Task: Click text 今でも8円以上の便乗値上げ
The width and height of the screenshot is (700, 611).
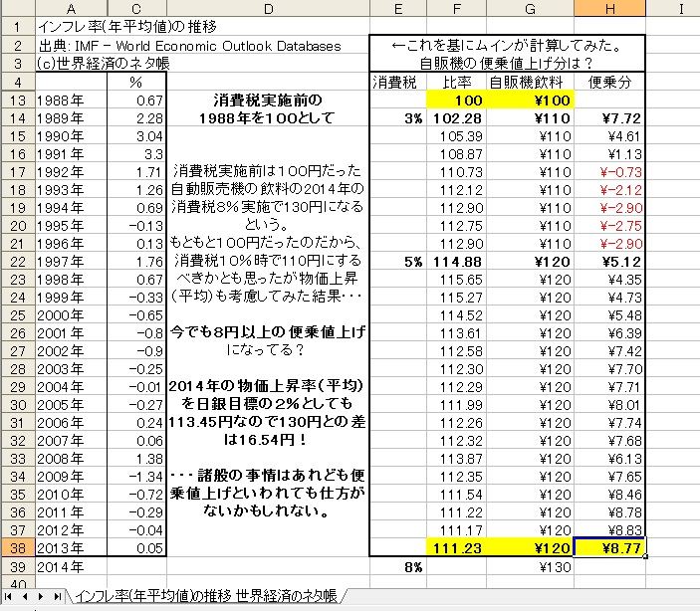Action: [x=268, y=332]
